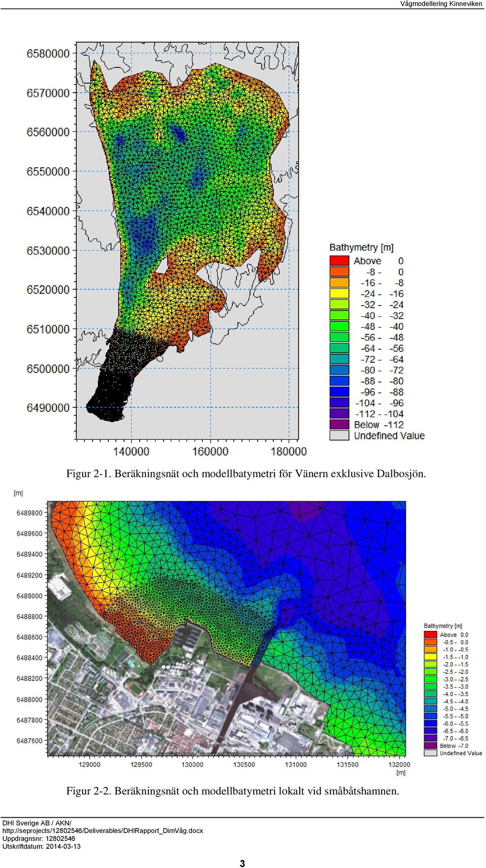Click the '130000' x-axis label
The image size is (486, 868).
192,765
